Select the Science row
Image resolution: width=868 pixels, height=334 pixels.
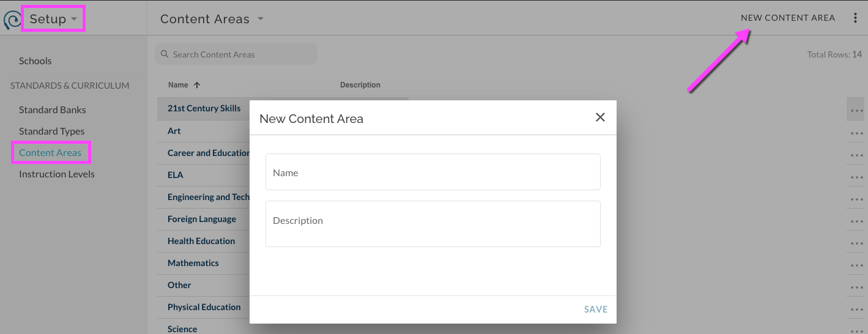coord(182,329)
